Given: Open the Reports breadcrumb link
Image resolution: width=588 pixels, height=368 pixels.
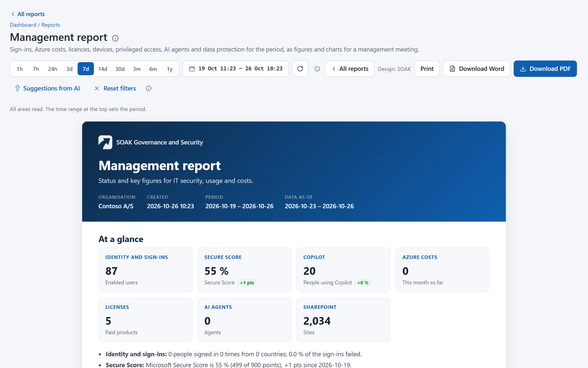Looking at the screenshot, I should (51, 25).
